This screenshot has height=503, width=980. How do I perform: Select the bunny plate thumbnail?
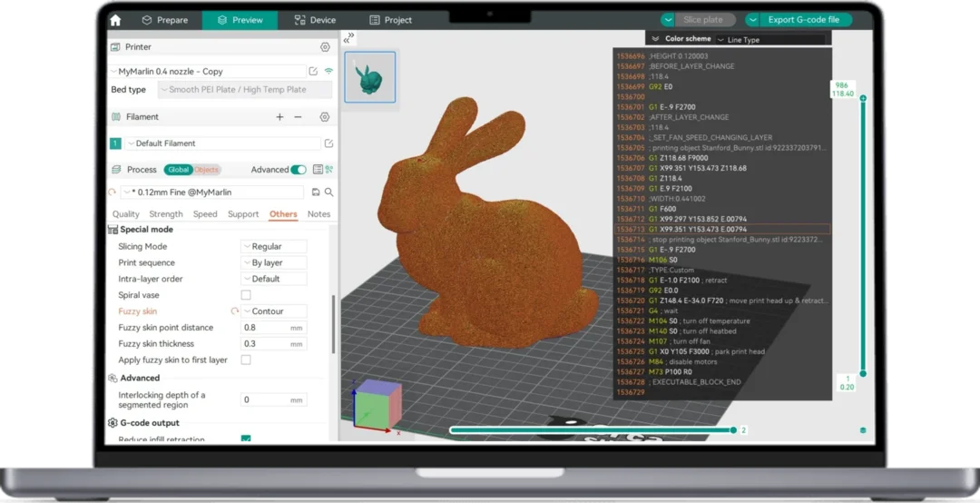[x=370, y=77]
